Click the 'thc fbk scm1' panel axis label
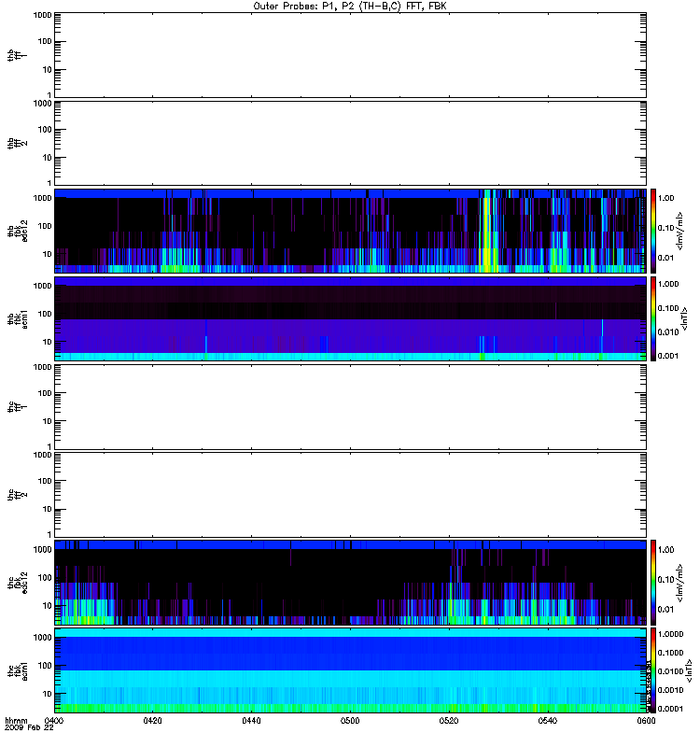Viewport: 700px width, 747px height. pyautogui.click(x=18, y=670)
